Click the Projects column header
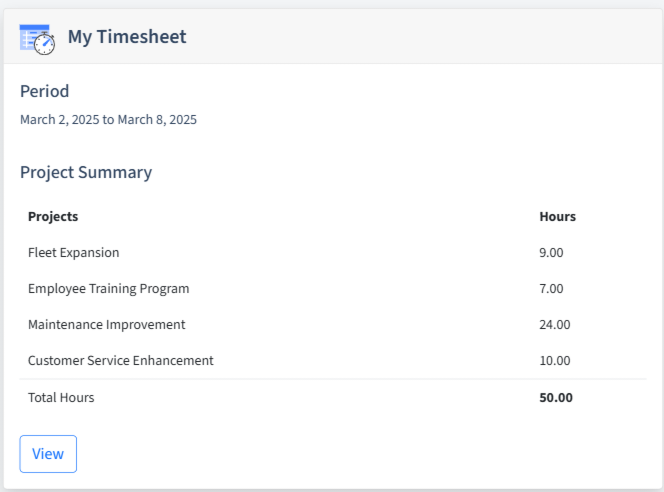The width and height of the screenshot is (664, 492). pos(53,216)
